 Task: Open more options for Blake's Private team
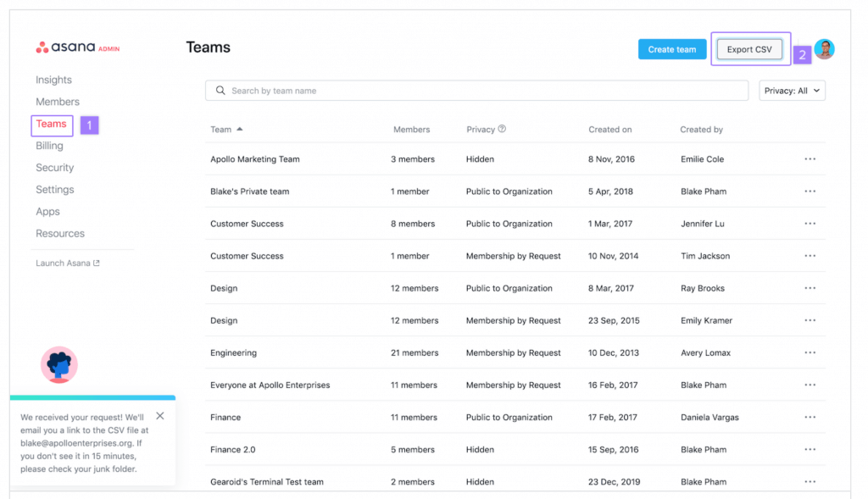coord(810,191)
